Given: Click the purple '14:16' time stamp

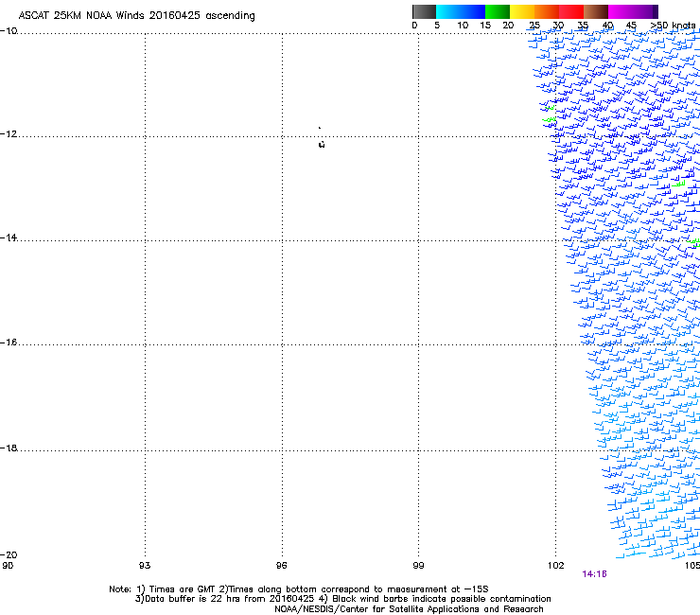Looking at the screenshot, I should tap(594, 574).
